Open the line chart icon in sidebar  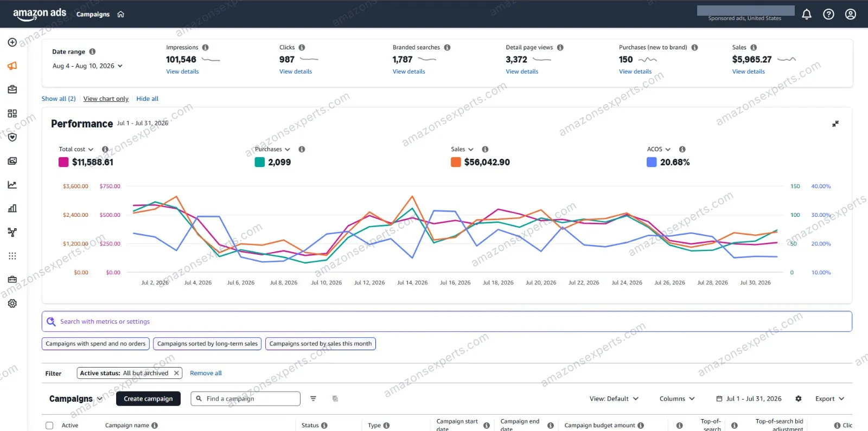tap(12, 185)
